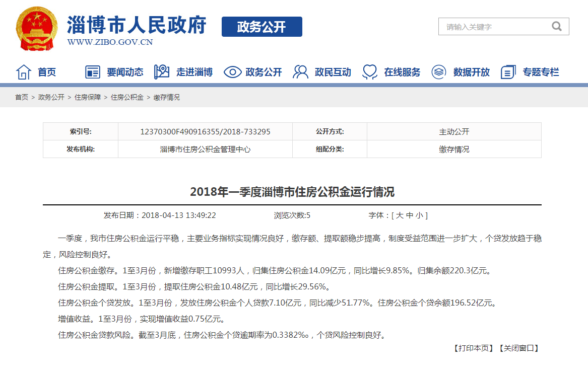The width and height of the screenshot is (588, 376).
Task: Click the 浏览次数:5 view count
Action: coord(292,215)
